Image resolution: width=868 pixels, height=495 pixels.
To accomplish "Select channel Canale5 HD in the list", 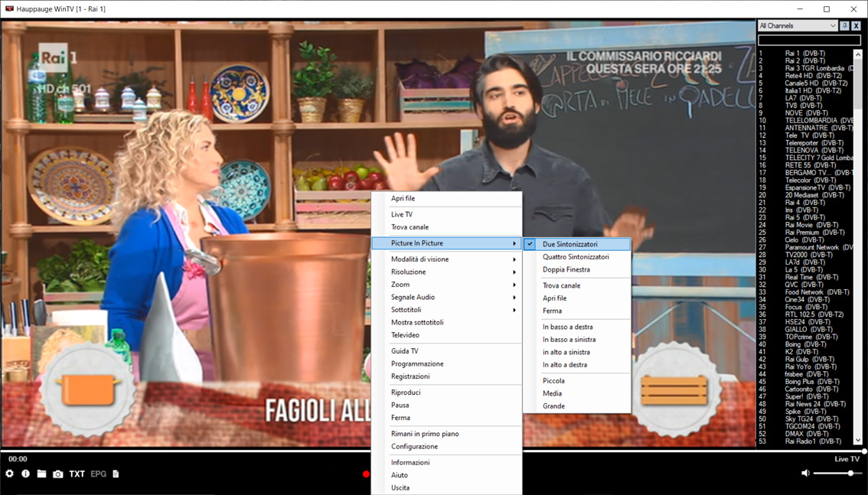I will click(x=805, y=83).
